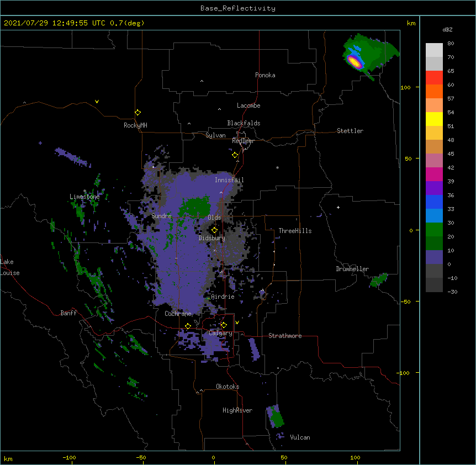Viewport: 476px width, 465px height.
Task: Select the blue 33-36 dBZ legend swatch
Action: 434,202
